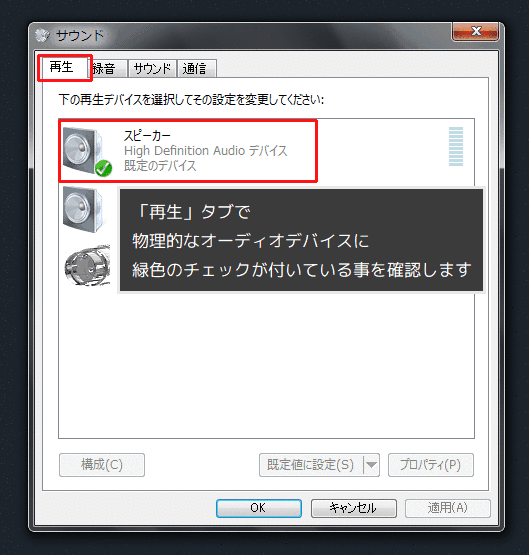Click the キャンセル button
This screenshot has width=529, height=555.
pos(353,508)
